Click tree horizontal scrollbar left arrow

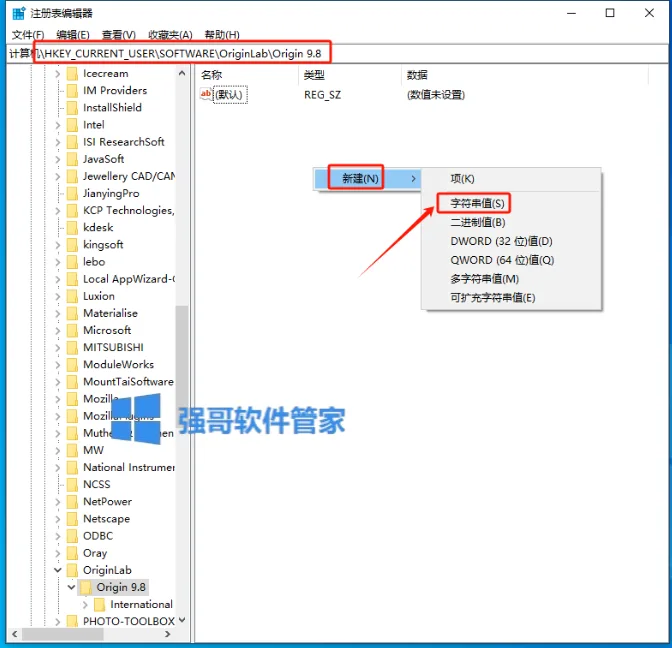15,634
